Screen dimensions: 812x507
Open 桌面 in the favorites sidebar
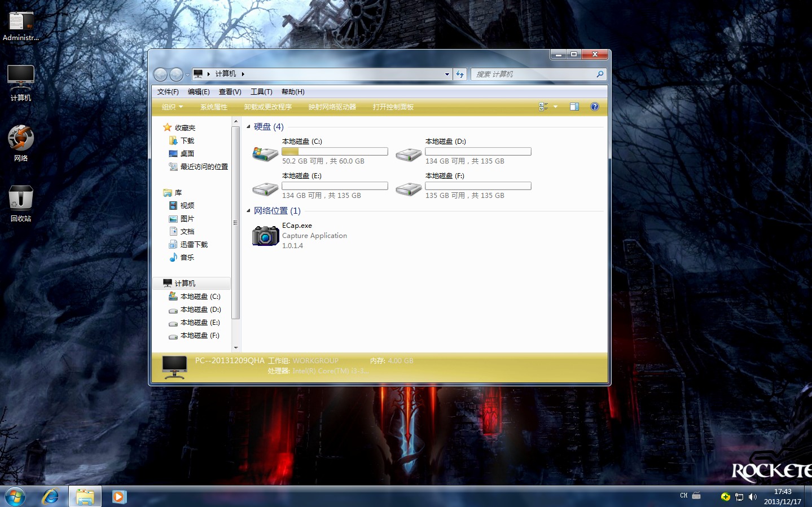181,153
